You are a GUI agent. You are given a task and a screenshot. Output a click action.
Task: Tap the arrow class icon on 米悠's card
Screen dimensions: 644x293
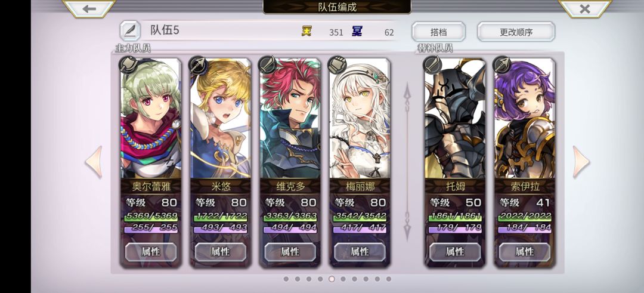point(198,65)
